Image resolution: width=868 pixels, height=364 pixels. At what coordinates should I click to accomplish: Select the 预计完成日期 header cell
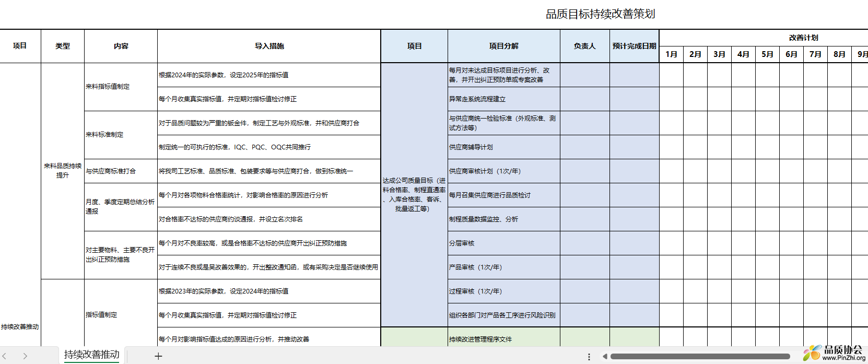635,46
